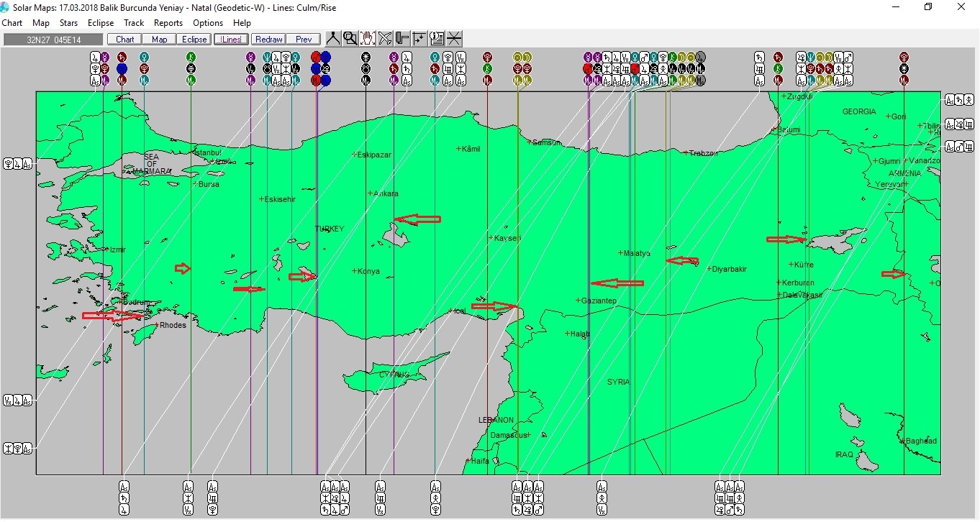Screen dimensions: 980x522
Task: Click the Chart button in the toolbar row
Action: click(124, 40)
